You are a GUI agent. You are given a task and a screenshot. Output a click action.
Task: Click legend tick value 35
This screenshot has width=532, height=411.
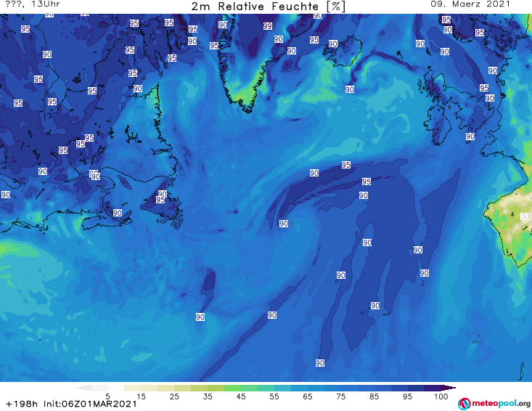208,396
